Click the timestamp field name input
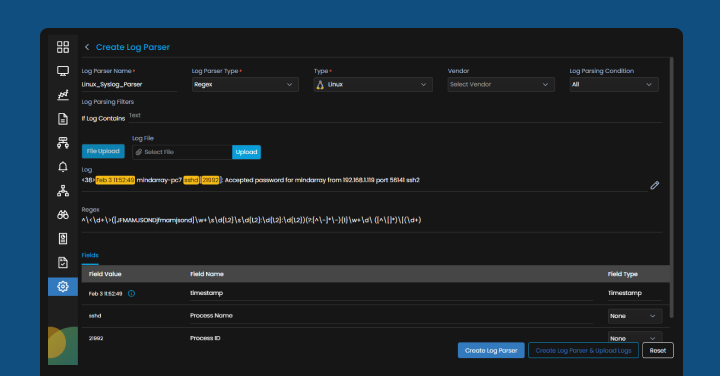The width and height of the screenshot is (720, 376). [x=392, y=293]
